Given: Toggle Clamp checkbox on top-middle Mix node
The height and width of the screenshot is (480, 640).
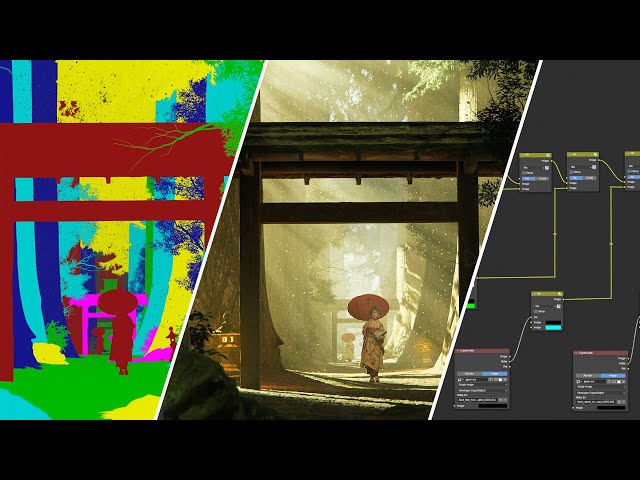Looking at the screenshot, I should [x=571, y=172].
